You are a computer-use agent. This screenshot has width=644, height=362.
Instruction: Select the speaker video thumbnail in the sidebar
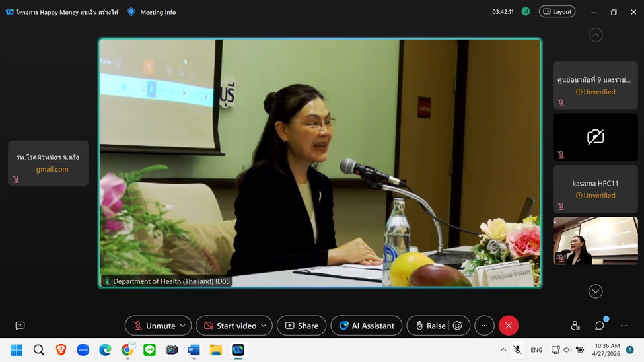(x=595, y=241)
